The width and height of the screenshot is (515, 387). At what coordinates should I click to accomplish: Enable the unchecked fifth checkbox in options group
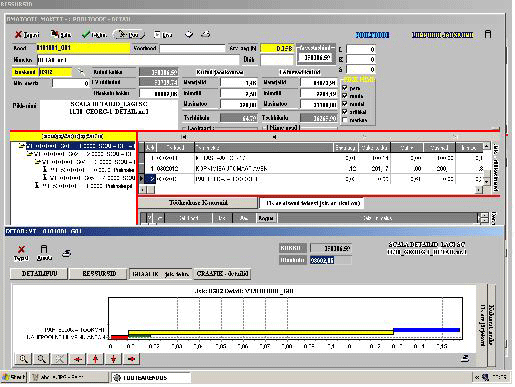pyautogui.click(x=345, y=120)
